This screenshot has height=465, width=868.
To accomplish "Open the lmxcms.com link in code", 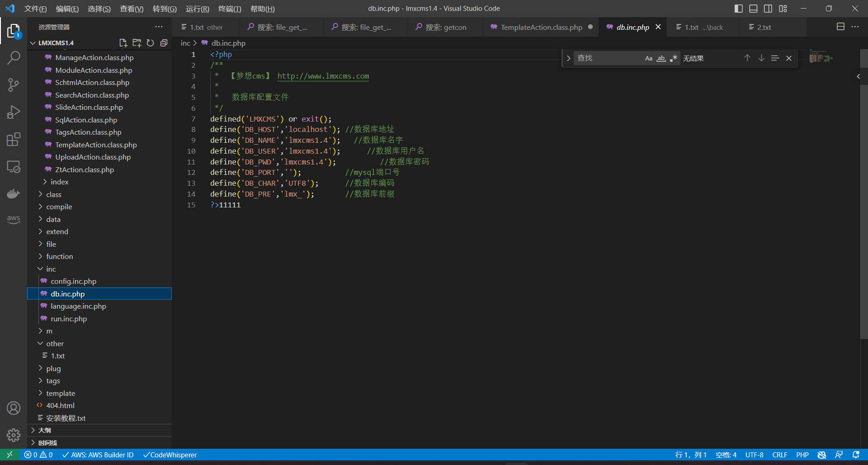I will 323,76.
